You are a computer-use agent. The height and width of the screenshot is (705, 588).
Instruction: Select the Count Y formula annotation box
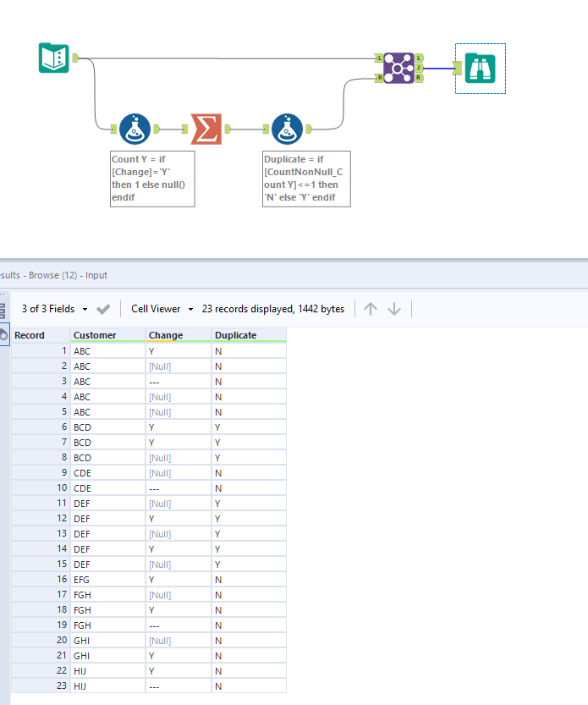point(152,178)
